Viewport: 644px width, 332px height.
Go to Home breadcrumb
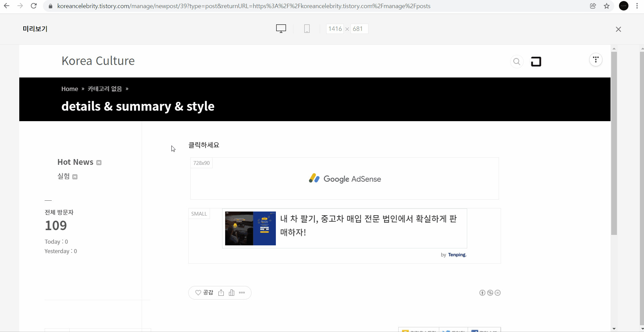pyautogui.click(x=70, y=89)
